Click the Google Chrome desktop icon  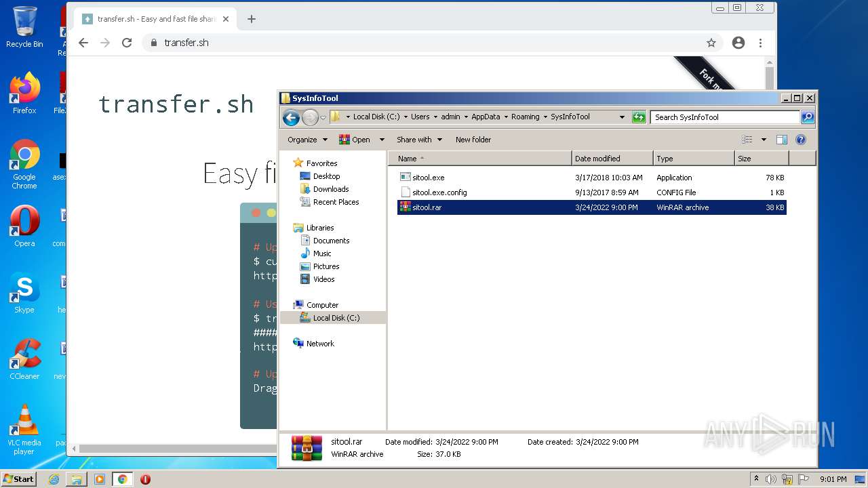24,164
